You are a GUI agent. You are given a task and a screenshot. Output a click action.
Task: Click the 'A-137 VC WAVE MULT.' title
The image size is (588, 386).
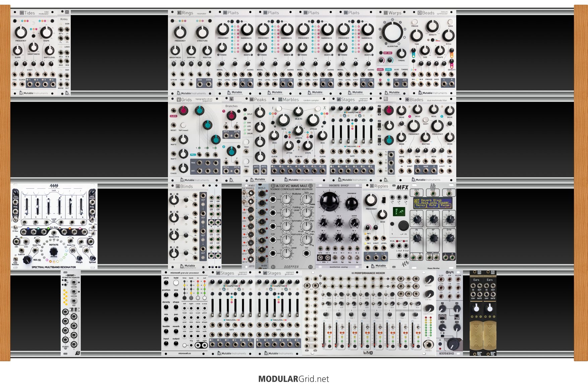pos(292,186)
